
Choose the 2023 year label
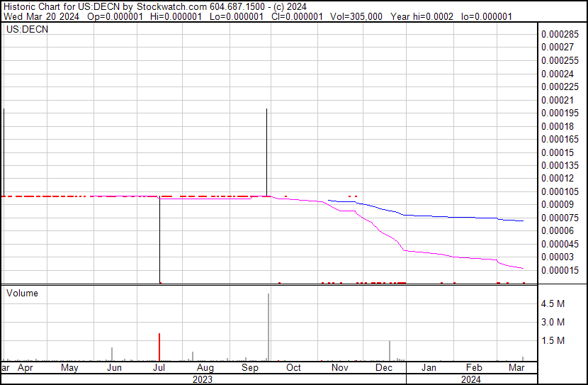pos(203,379)
